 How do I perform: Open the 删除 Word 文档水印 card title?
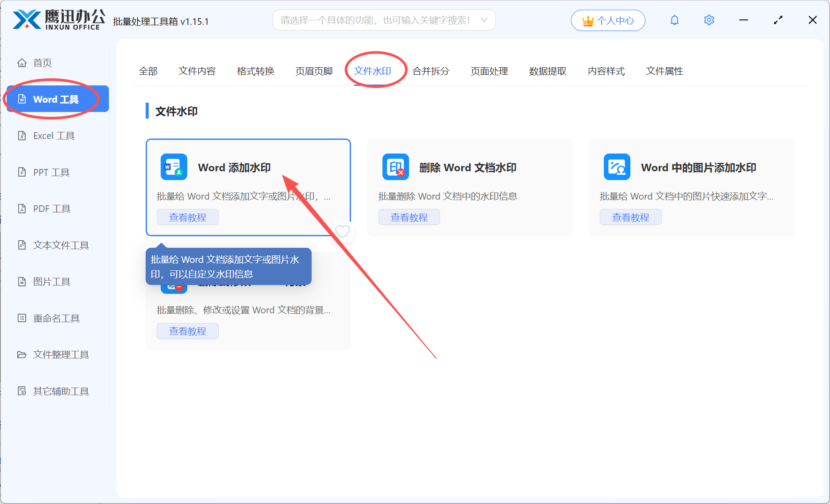[x=468, y=168]
